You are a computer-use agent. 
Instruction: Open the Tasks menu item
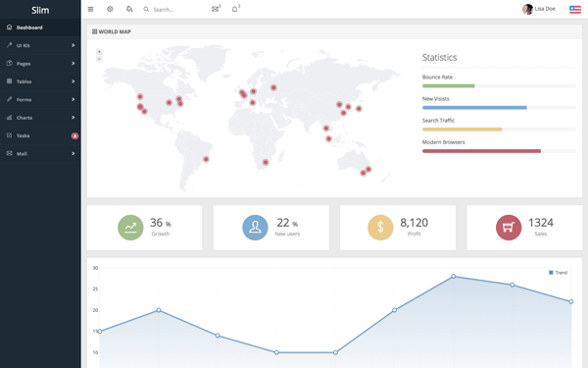(40, 135)
